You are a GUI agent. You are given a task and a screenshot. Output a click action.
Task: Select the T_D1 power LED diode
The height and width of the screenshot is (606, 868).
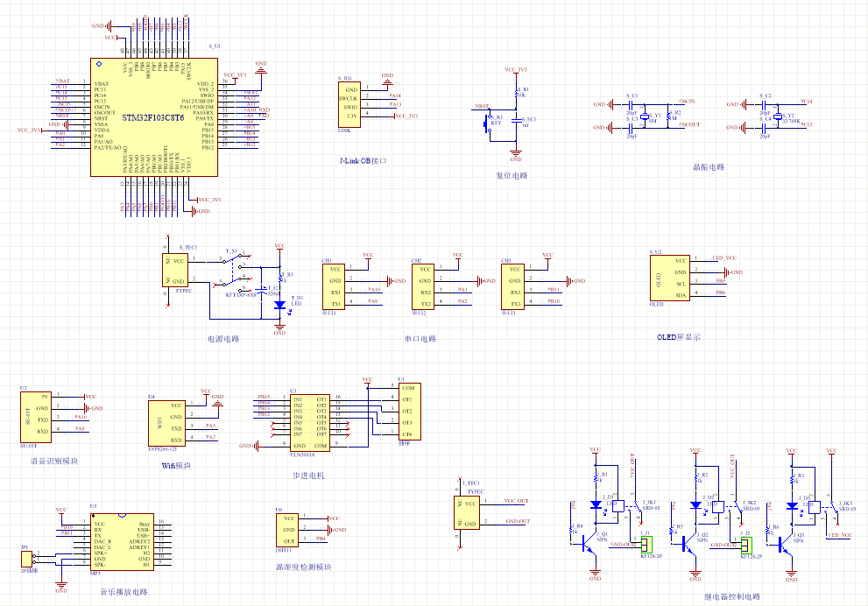[280, 305]
